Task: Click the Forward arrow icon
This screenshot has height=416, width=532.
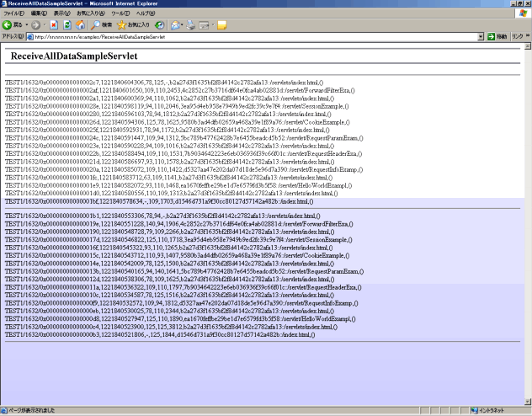Action: point(35,24)
